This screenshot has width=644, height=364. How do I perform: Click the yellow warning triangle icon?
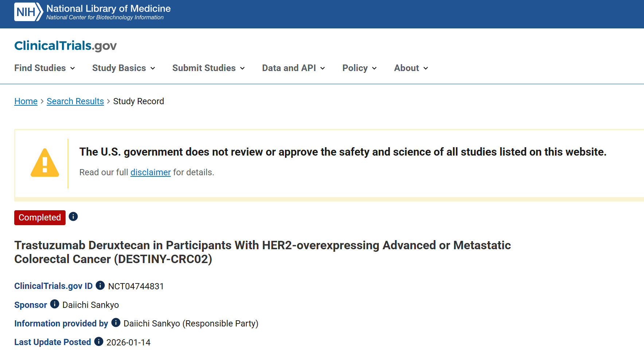click(x=45, y=163)
